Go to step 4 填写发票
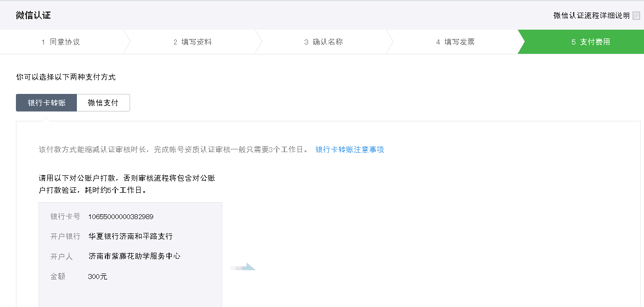This screenshot has width=644, height=307. [x=456, y=42]
